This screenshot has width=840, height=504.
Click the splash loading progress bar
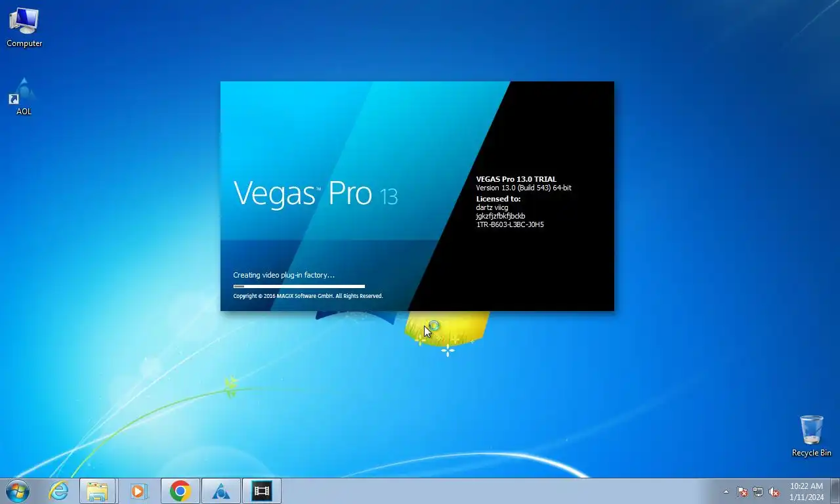pyautogui.click(x=299, y=286)
